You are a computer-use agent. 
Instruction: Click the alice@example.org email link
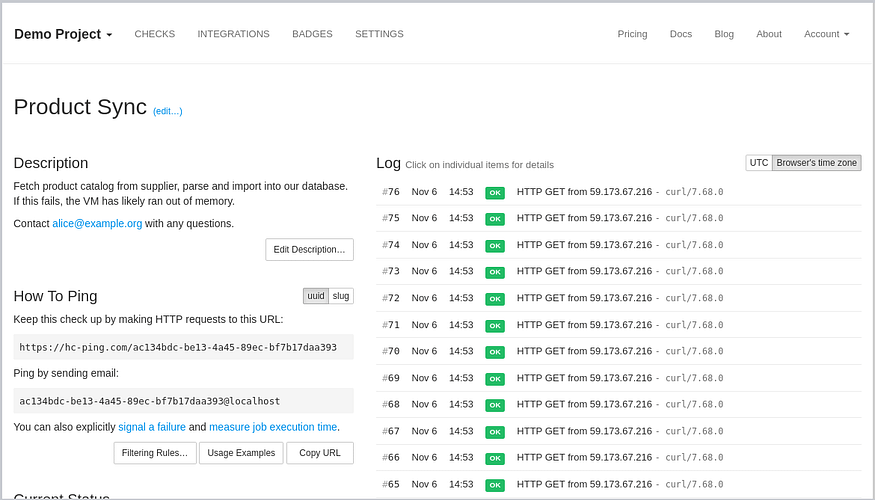[x=97, y=223]
